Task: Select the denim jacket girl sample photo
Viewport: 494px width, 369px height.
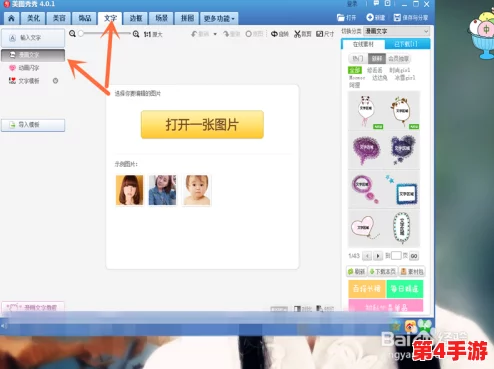Action: (162, 190)
